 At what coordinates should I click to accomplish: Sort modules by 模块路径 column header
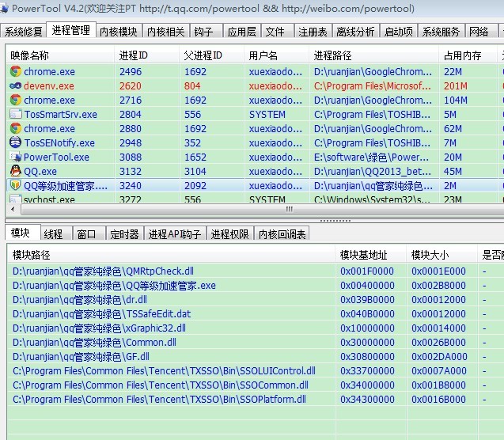[x=171, y=255]
